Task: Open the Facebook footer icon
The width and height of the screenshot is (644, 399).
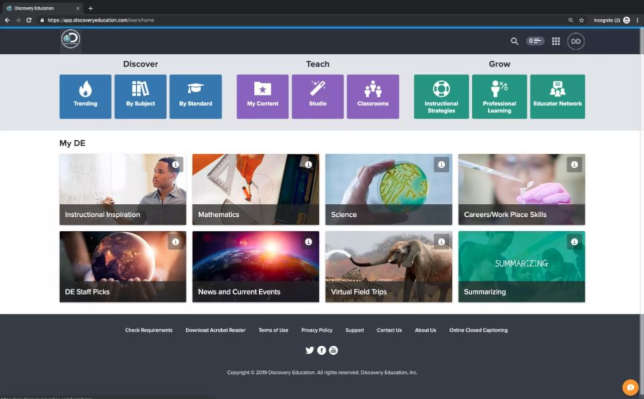Action: [322, 350]
